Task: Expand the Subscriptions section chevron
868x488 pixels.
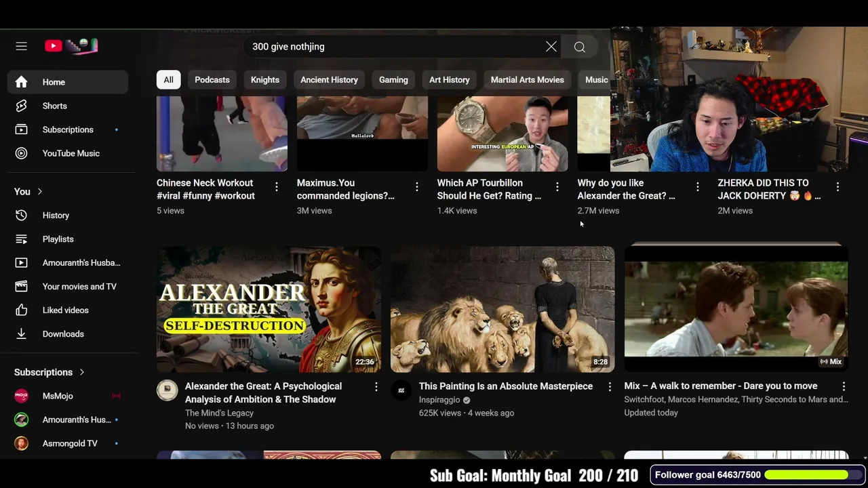Action: click(81, 372)
